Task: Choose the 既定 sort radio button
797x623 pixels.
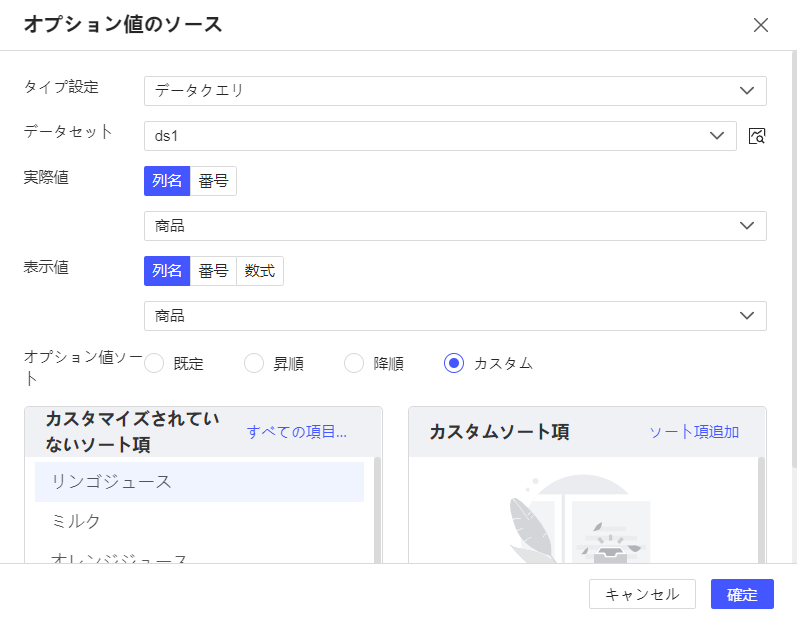Action: click(154, 363)
